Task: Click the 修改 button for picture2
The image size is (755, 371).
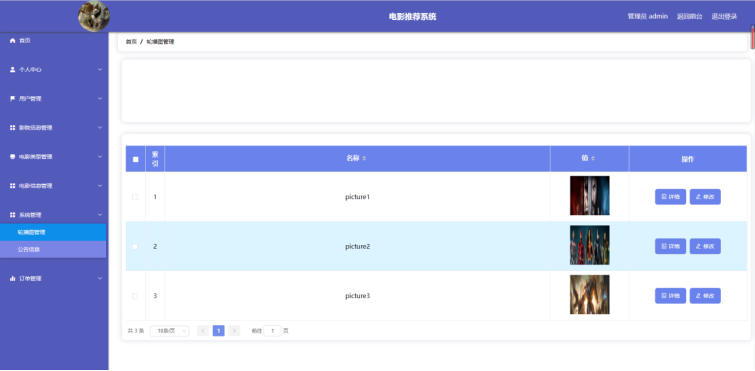Action: (x=705, y=246)
